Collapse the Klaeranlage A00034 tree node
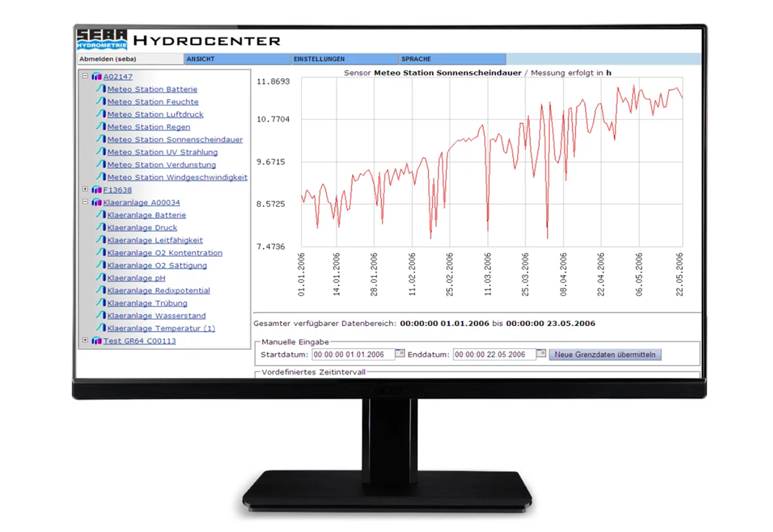The height and width of the screenshot is (532, 773). coord(85,202)
